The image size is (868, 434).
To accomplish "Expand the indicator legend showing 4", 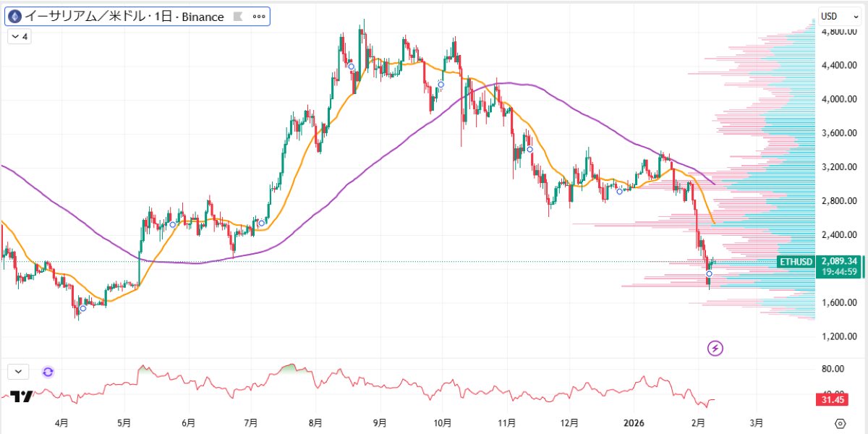I will tap(20, 37).
